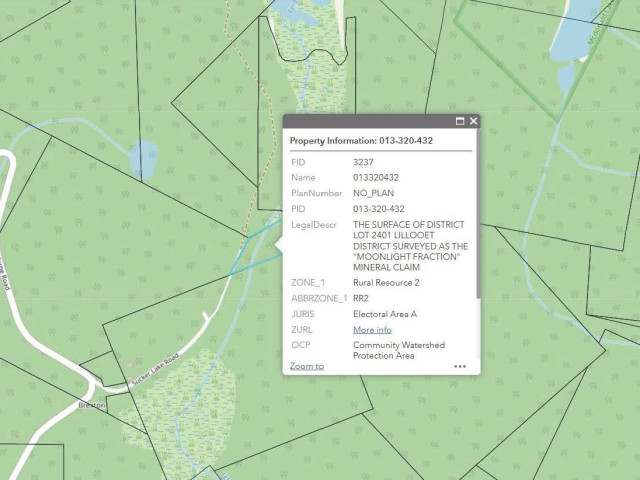Select the cyan highlighted parcel on map
640x480 pixels.
(x=256, y=250)
